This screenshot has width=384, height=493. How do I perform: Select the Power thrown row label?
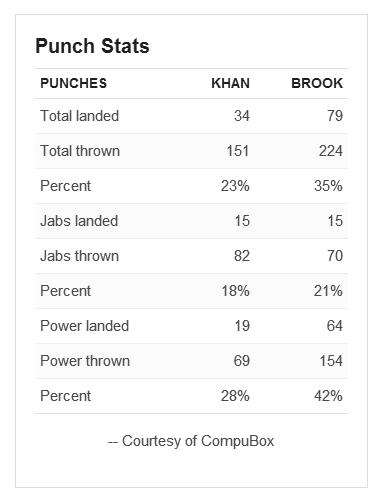coord(85,361)
